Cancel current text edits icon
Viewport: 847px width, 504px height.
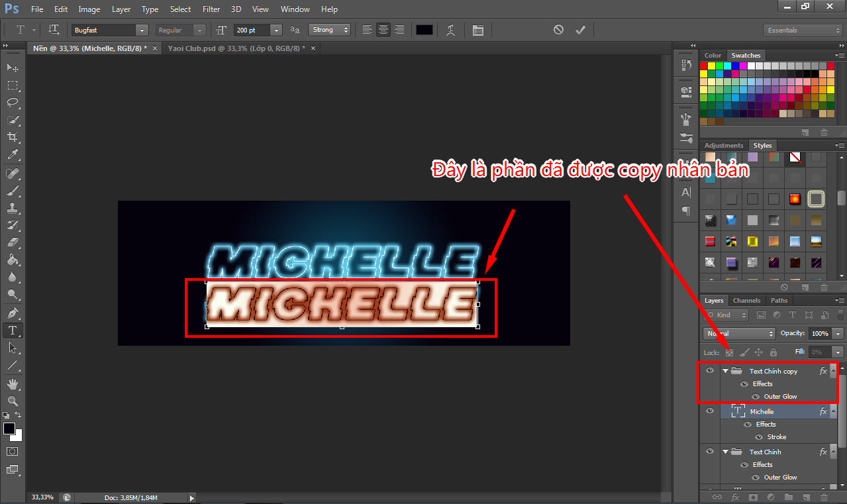[x=558, y=30]
